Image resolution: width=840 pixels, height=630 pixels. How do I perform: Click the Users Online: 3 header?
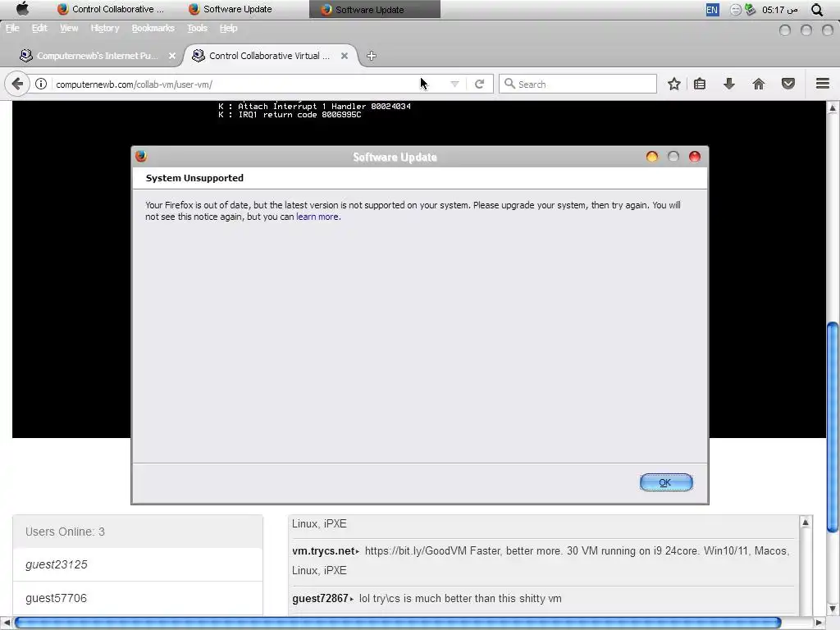(x=138, y=532)
